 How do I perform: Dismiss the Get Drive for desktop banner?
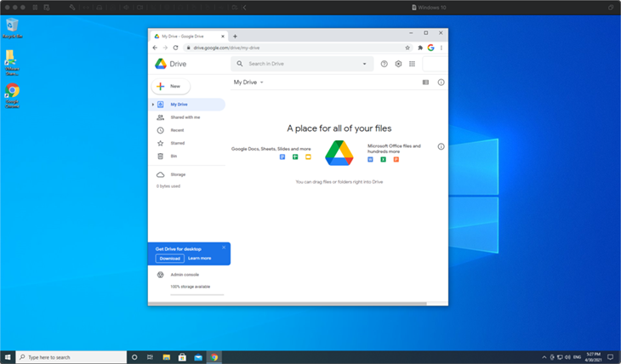(224, 247)
